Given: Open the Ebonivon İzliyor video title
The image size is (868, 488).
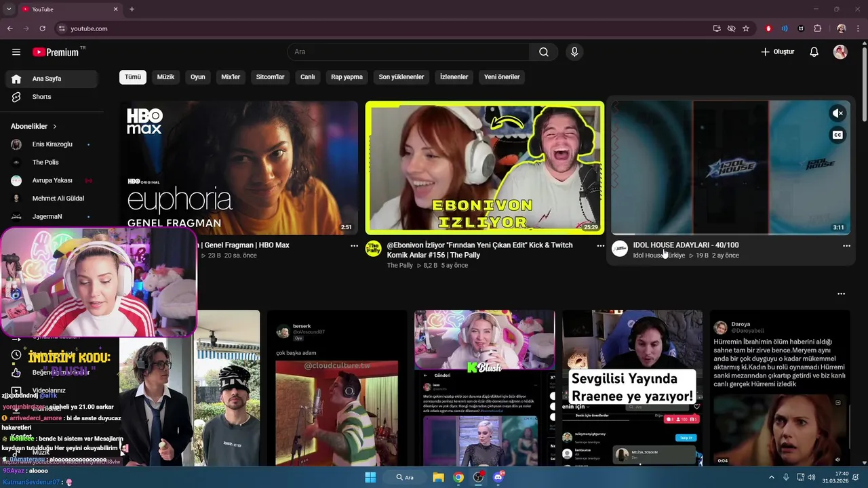Looking at the screenshot, I should [479, 250].
